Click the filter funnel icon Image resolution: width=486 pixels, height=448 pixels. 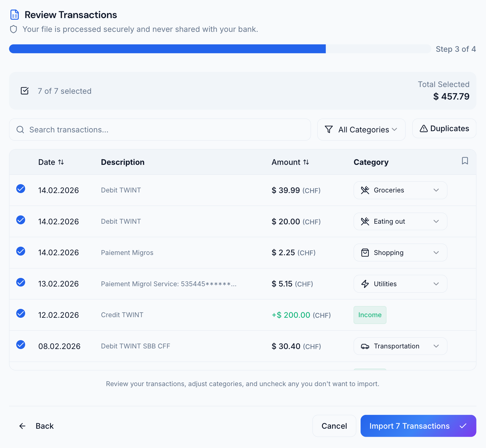pyautogui.click(x=328, y=130)
